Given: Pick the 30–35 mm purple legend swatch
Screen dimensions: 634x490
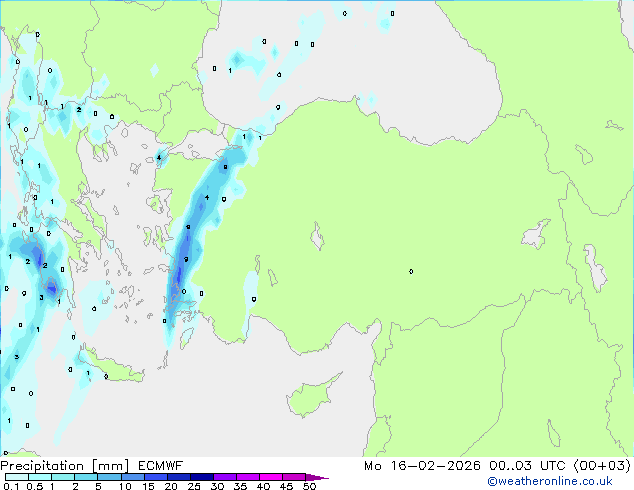Looking at the screenshot, I should pos(228,477).
